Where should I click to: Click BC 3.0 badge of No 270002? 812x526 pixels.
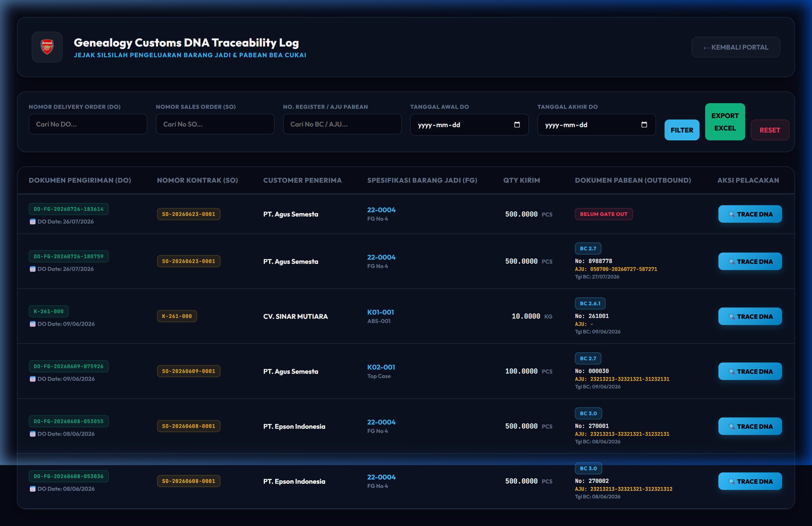[x=588, y=468]
